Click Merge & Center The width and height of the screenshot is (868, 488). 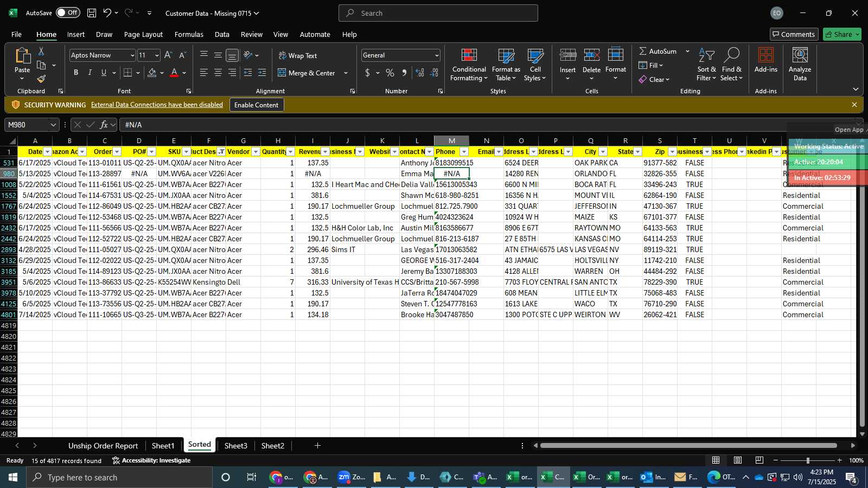coord(307,73)
